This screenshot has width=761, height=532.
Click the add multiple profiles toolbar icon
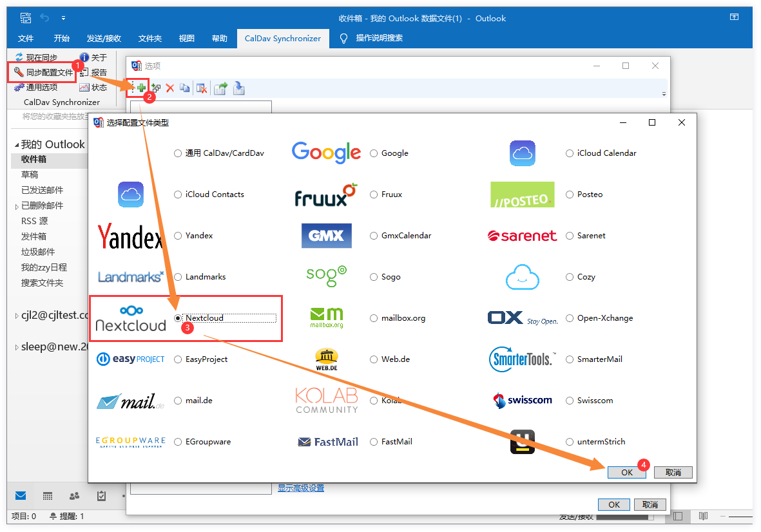pos(156,88)
